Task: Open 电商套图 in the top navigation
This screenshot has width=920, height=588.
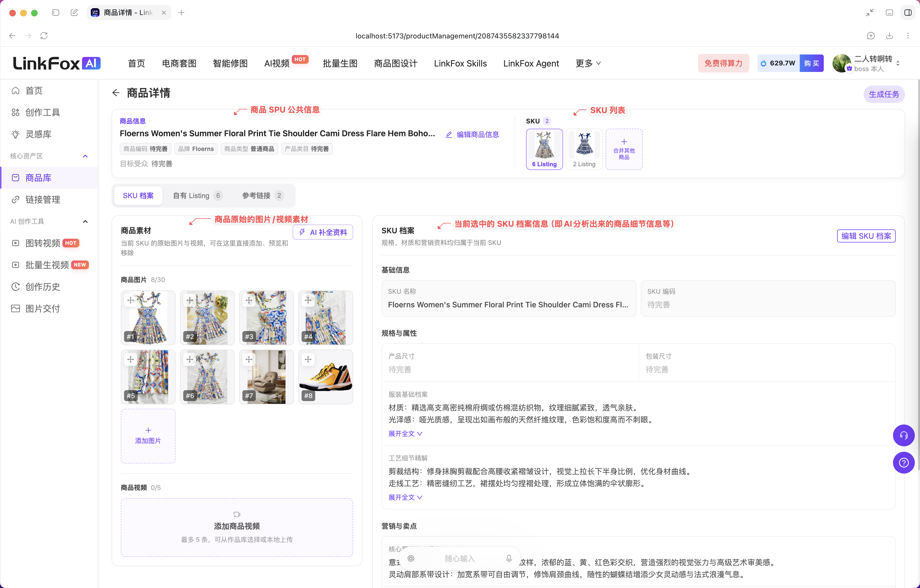Action: click(x=179, y=63)
